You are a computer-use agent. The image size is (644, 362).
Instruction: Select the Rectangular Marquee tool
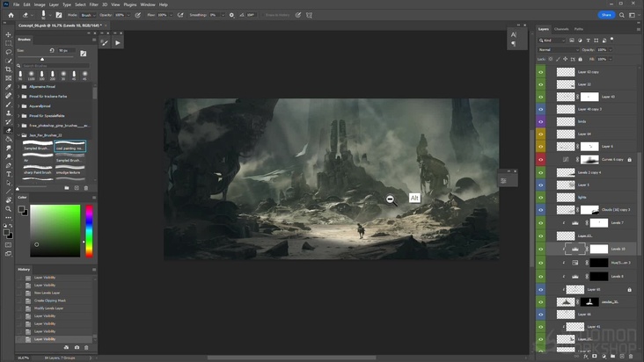click(8, 43)
